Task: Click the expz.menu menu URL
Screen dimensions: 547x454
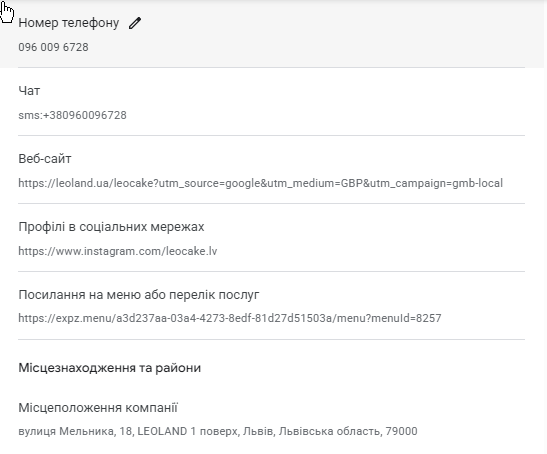Action: click(230, 318)
